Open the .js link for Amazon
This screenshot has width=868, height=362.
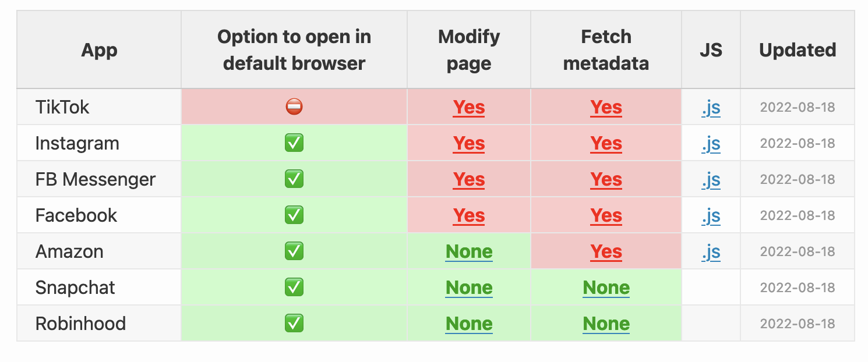click(711, 252)
